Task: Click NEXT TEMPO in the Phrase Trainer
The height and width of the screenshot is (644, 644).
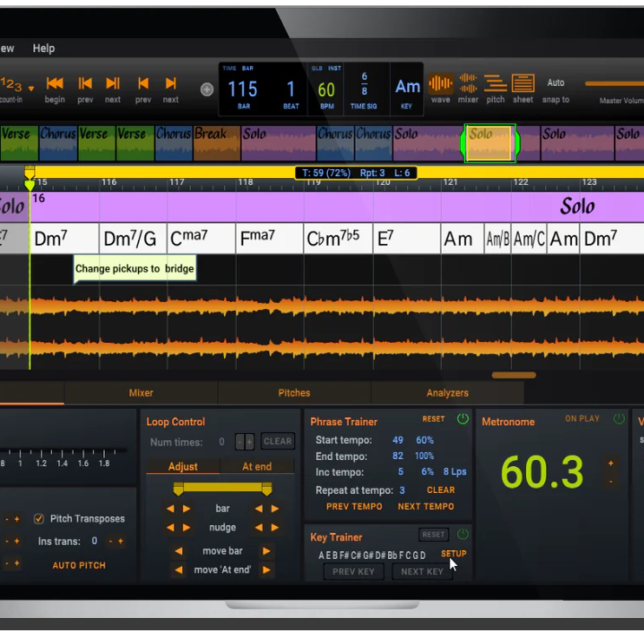Action: click(x=426, y=506)
